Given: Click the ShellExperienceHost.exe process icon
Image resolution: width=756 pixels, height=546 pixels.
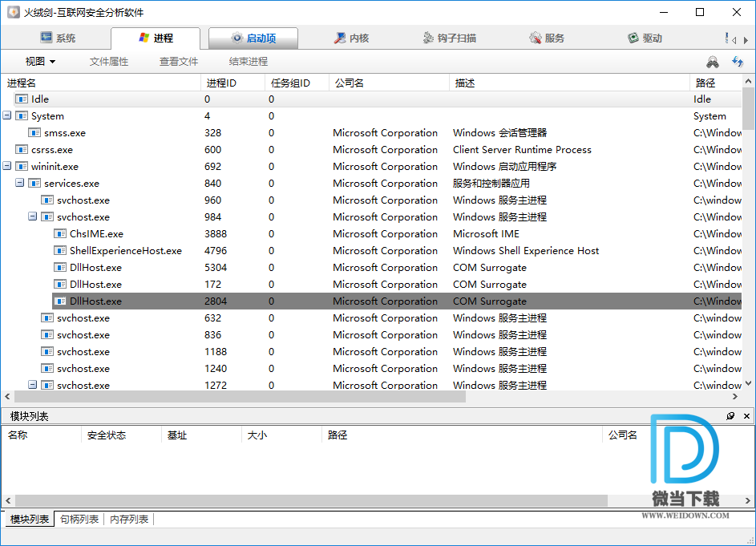Looking at the screenshot, I should tap(60, 251).
